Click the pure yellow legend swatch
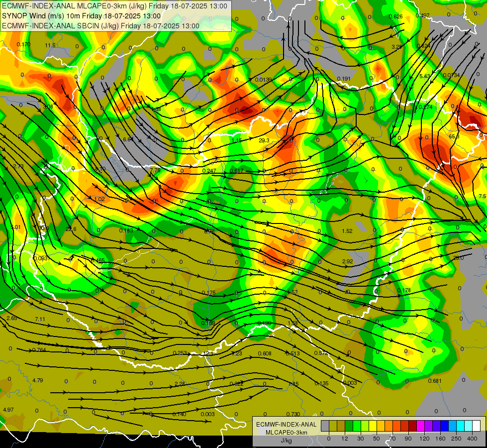This screenshot has width=487, height=448. [x=373, y=426]
